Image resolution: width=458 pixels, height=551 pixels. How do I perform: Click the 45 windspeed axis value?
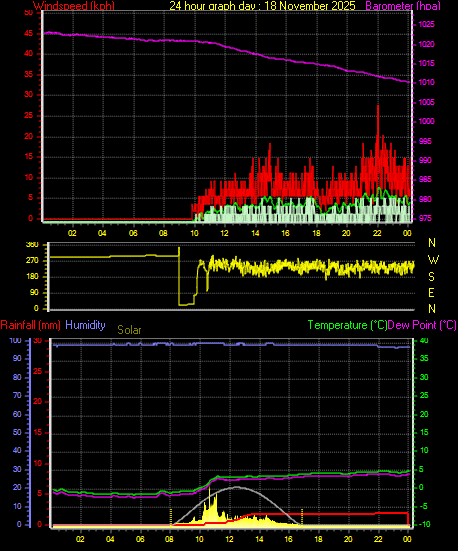coord(28,34)
